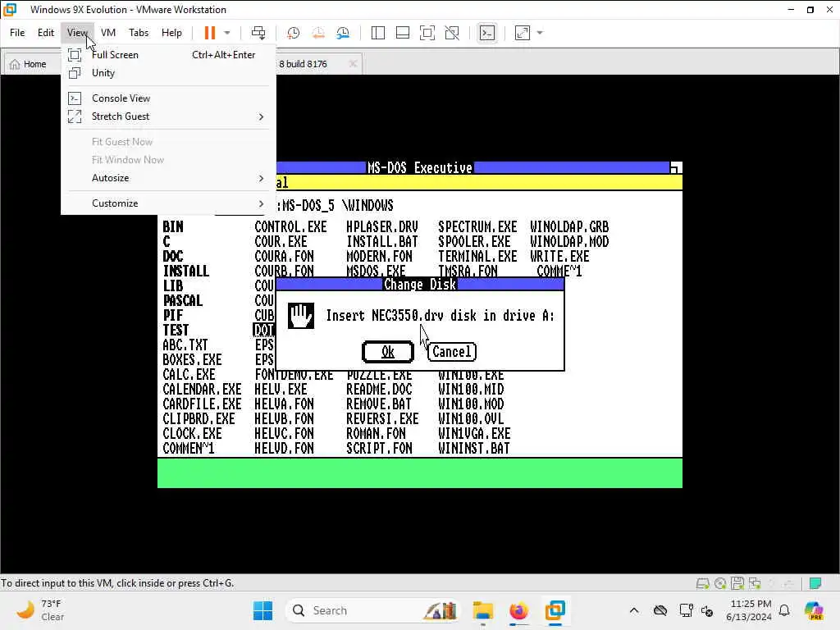Open the Snapshot Manager wrench-clock icon
The width and height of the screenshot is (840, 630).
coord(343,33)
